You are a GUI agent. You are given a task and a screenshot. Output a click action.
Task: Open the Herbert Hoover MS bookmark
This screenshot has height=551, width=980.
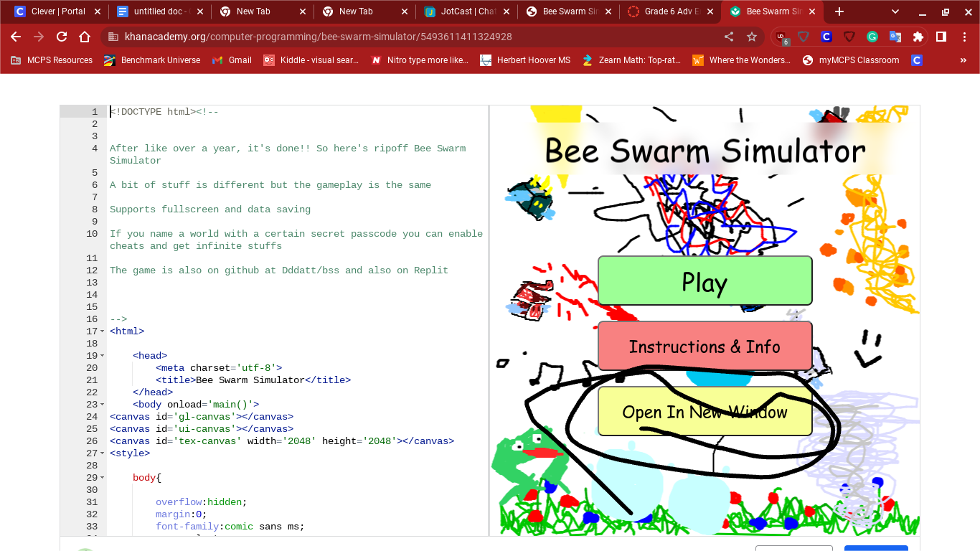(x=525, y=60)
